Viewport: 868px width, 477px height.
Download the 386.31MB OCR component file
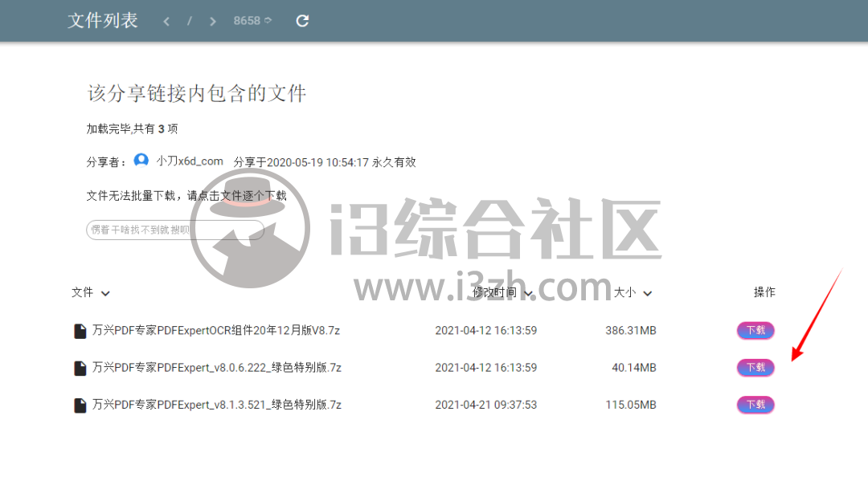(x=755, y=330)
